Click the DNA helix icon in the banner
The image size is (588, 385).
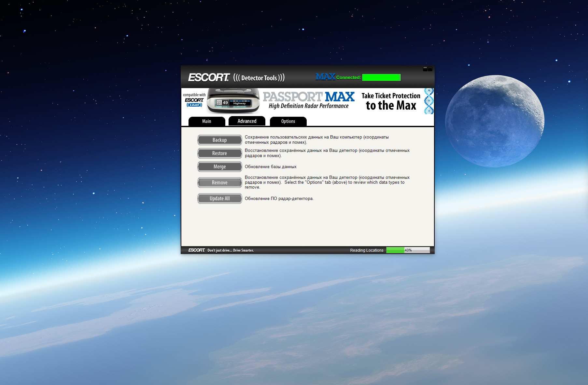(429, 101)
